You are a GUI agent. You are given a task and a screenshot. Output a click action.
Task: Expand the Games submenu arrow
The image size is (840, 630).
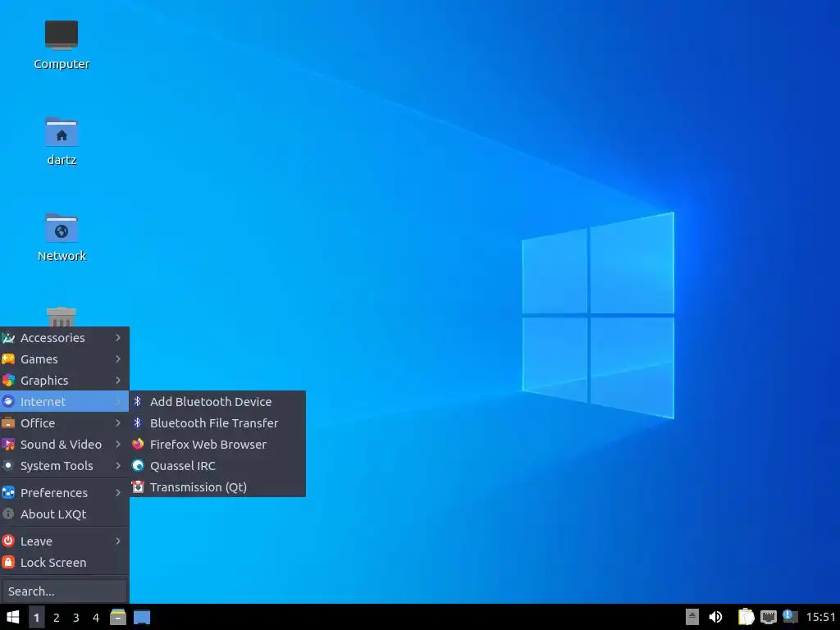point(118,359)
